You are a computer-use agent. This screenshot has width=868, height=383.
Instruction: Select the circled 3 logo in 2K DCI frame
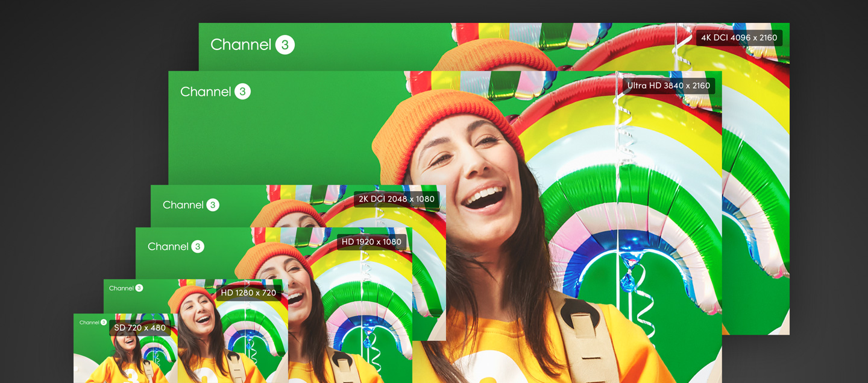click(x=213, y=205)
